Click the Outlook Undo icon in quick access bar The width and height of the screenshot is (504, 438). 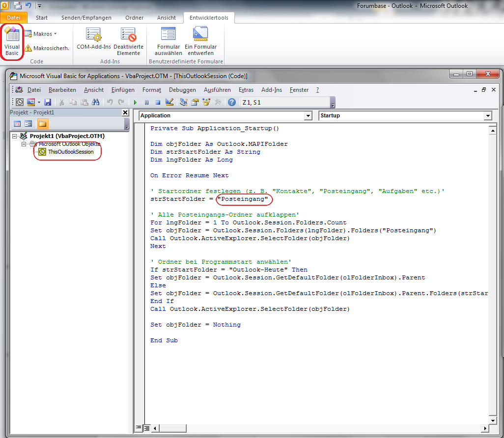pos(28,5)
